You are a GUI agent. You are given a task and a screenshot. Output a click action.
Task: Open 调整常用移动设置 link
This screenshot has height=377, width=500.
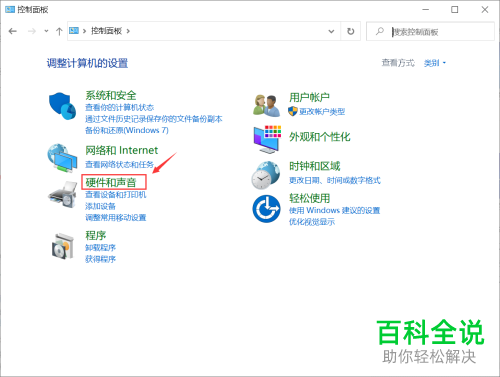click(x=116, y=218)
